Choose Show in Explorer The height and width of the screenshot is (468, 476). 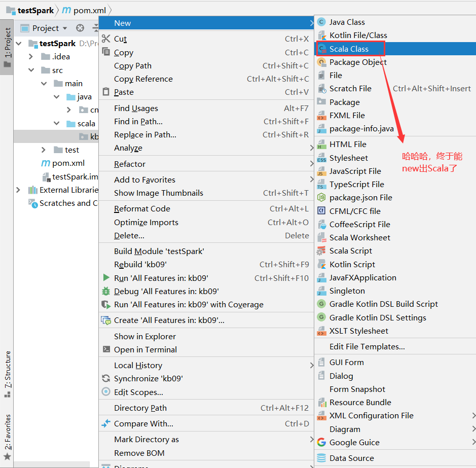(x=206, y=337)
